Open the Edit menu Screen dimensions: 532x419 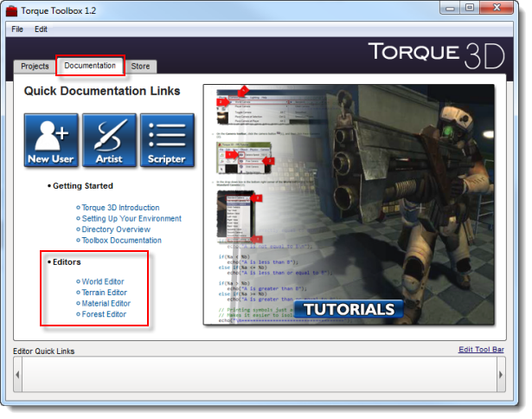(41, 29)
